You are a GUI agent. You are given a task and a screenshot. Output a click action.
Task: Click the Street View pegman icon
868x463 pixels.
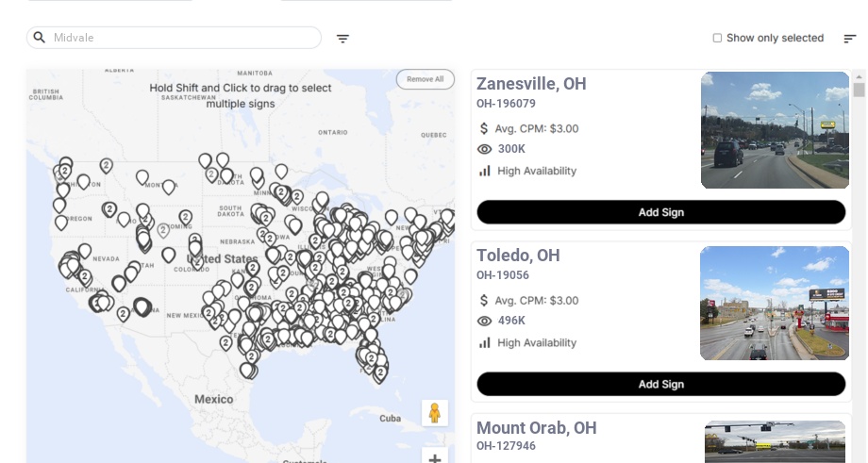click(435, 413)
